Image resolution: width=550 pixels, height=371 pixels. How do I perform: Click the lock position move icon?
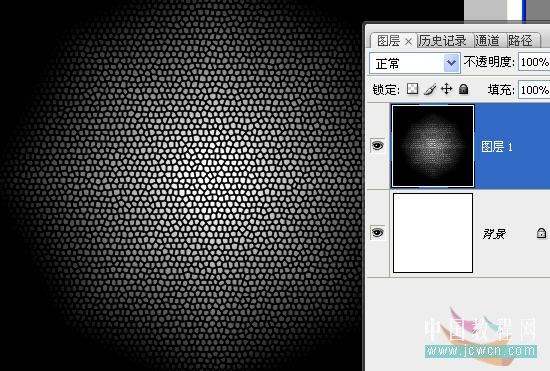tap(447, 89)
